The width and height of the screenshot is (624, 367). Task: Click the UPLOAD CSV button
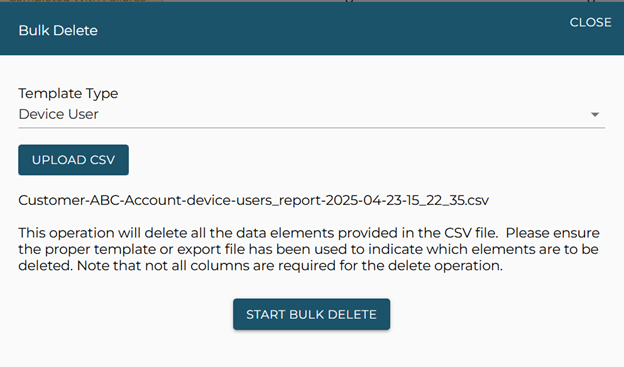click(73, 160)
